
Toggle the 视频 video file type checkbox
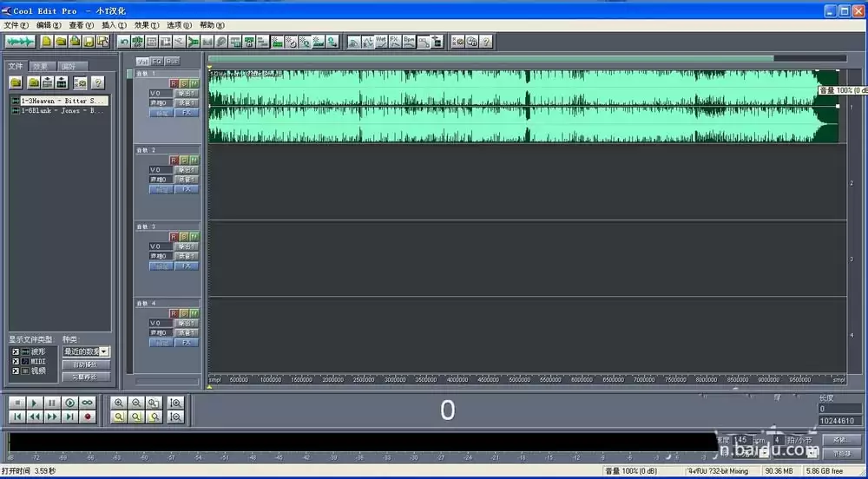[x=16, y=371]
